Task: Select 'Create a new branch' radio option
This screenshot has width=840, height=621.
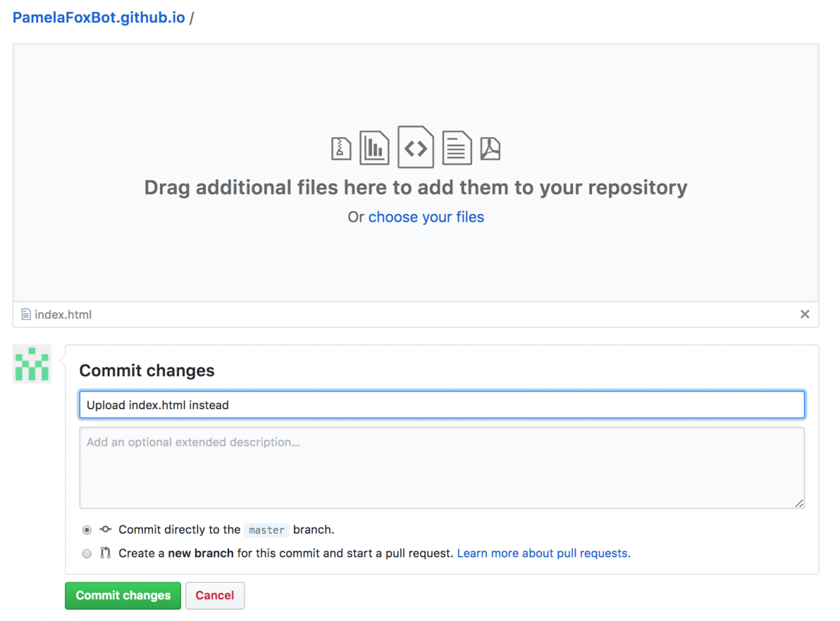Action: click(87, 553)
